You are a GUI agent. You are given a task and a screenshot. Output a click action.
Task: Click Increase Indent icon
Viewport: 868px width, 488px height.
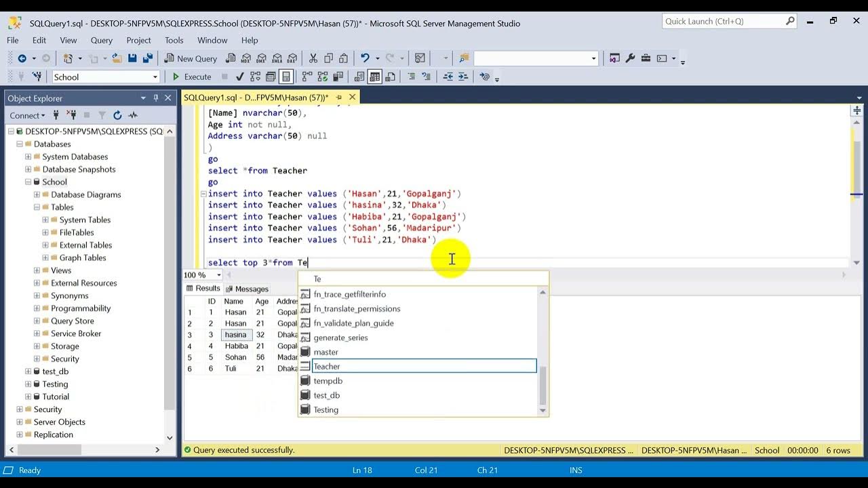click(x=462, y=77)
